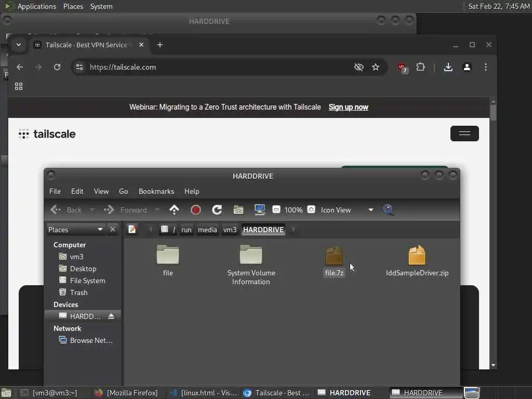Open the Go menu

coord(124,191)
